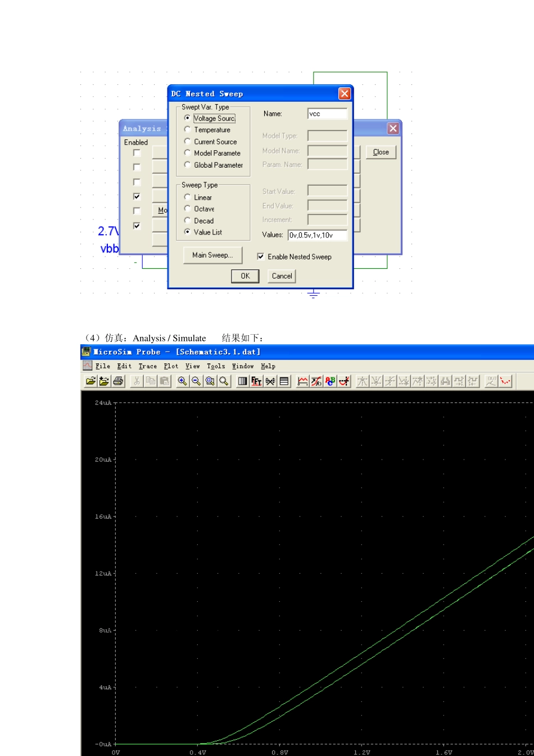The height and width of the screenshot is (756, 534).
Task: Click the Print icon in Probe toolbar
Action: point(118,381)
